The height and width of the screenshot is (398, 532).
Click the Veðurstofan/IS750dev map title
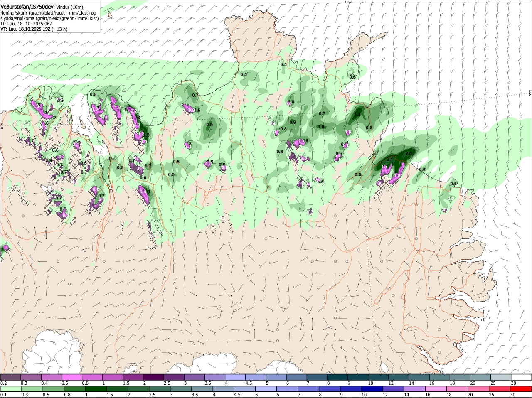click(x=27, y=7)
